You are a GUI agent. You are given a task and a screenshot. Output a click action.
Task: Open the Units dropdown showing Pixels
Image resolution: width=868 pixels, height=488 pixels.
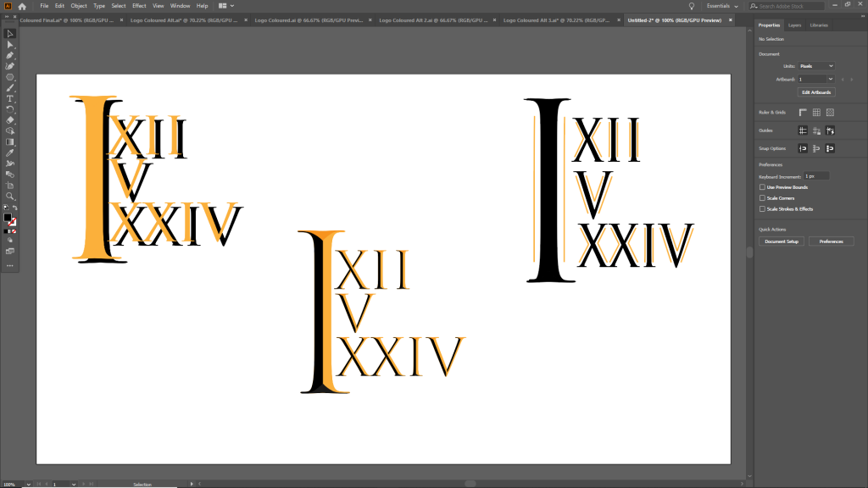(817, 66)
